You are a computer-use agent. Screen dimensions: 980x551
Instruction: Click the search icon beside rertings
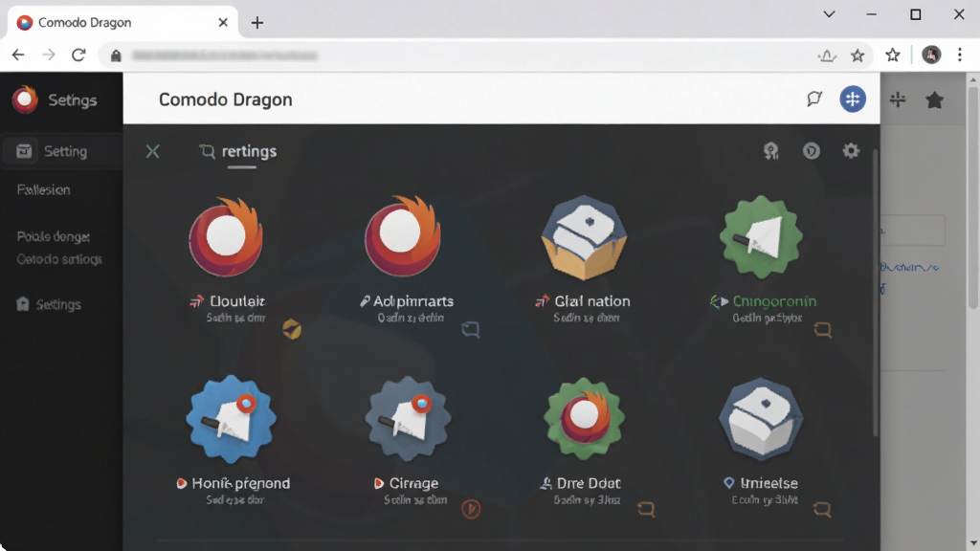(x=207, y=151)
